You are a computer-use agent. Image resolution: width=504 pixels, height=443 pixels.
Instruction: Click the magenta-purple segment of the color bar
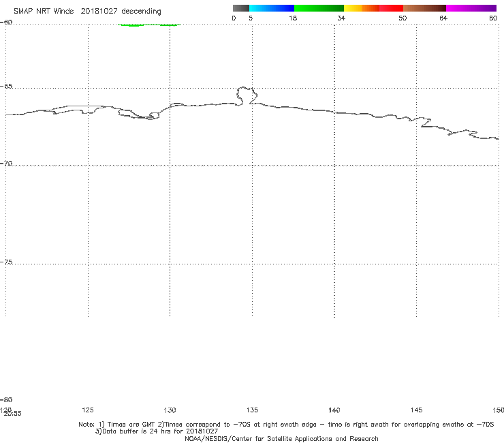(x=471, y=8)
